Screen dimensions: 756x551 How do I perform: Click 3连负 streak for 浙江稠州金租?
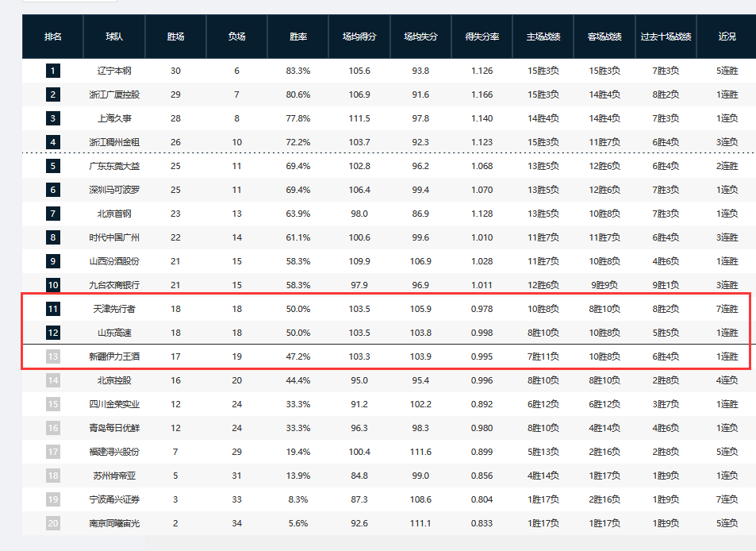[727, 142]
